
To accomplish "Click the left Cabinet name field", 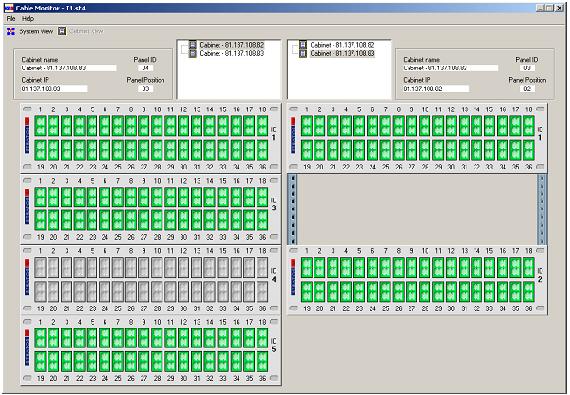I will [69, 68].
